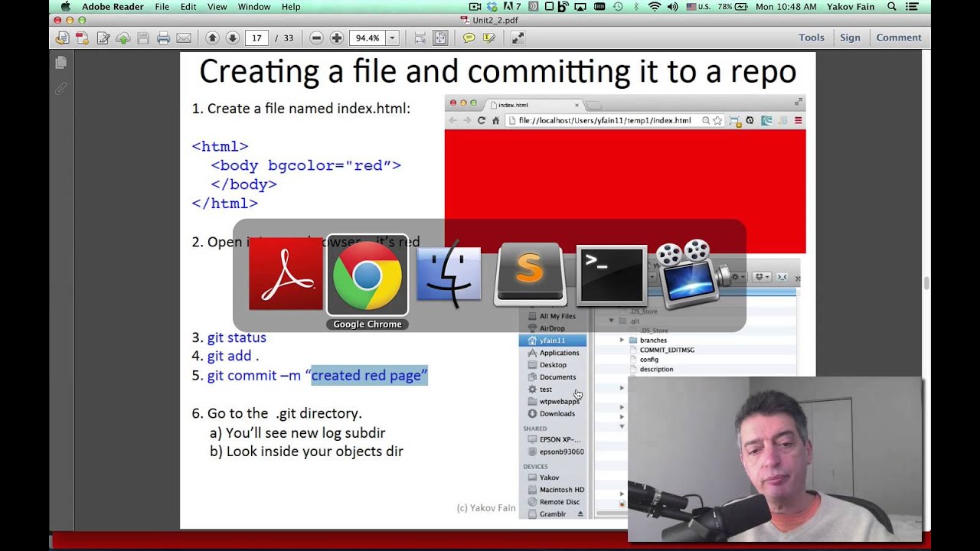Screen dimensions: 980x551
Task: Select Adobe Reader in the app switcher
Action: tap(286, 274)
